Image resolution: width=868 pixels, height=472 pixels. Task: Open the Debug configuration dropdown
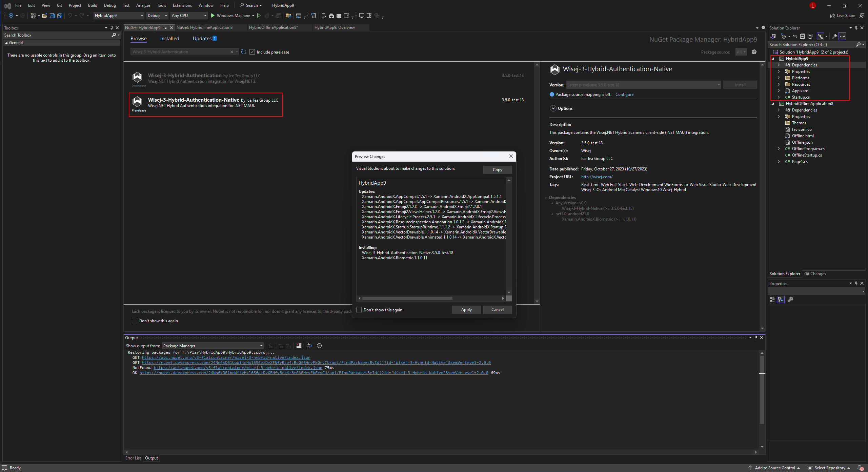coord(157,16)
